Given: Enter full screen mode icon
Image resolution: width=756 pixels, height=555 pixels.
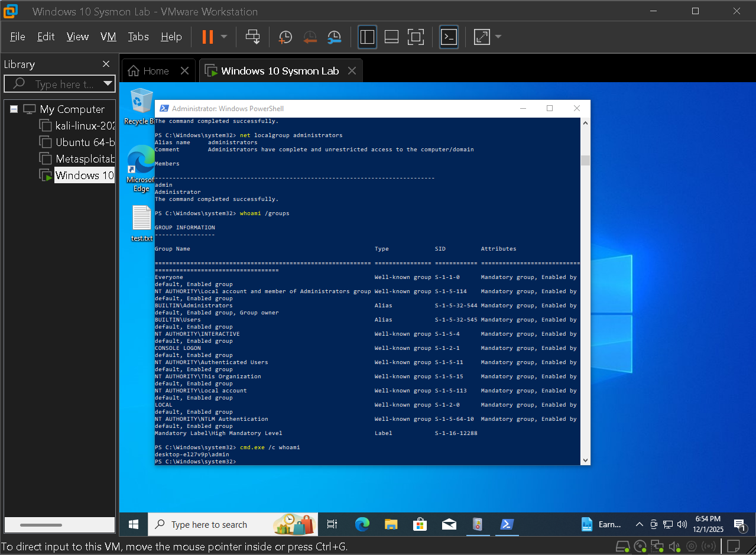Looking at the screenshot, I should click(x=416, y=37).
